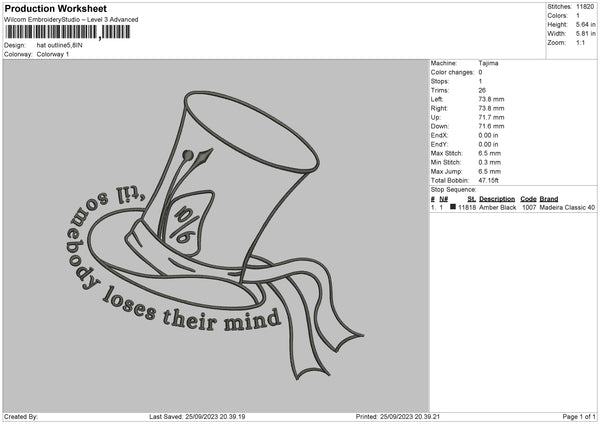This screenshot has height=424, width=600.
Task: Click 'Wilcom EmbroideryStudio – Level 3 Advanced' text
Action: [71, 20]
